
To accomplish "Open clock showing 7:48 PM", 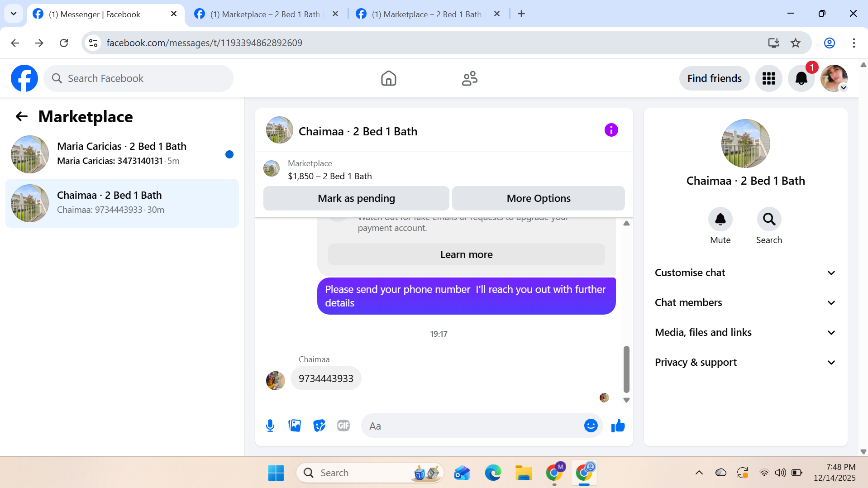I will tap(834, 473).
